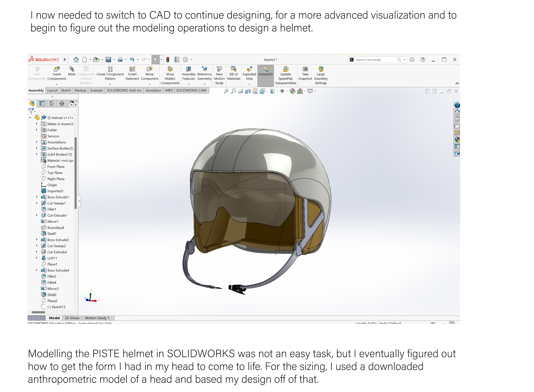Open Smart Fasteners tool
Image resolution: width=534 pixels, height=392 pixels.
132,73
